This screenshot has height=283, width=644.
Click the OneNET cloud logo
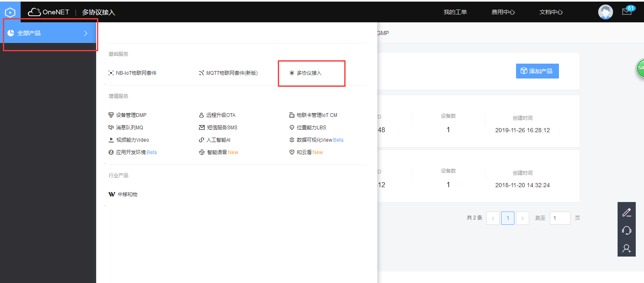[48, 12]
